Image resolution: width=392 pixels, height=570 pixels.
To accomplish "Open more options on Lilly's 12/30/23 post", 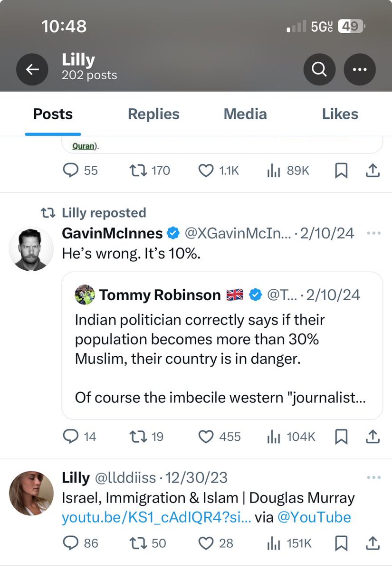I will (x=374, y=477).
